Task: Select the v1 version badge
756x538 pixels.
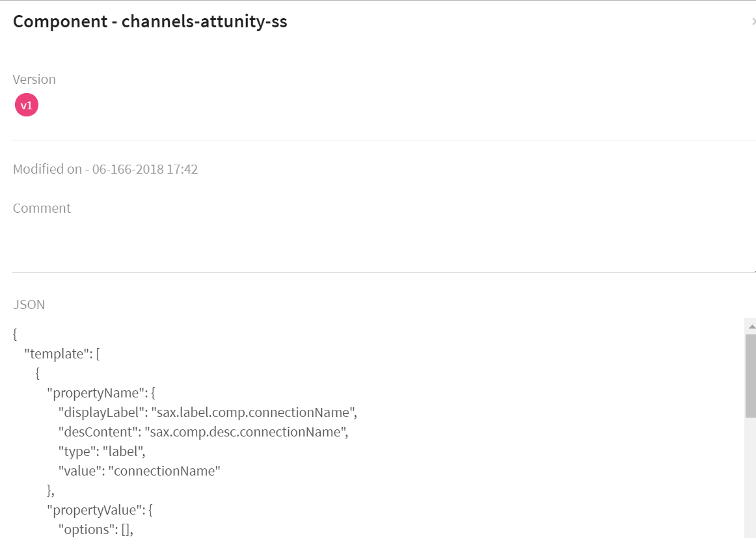Action: coord(27,105)
